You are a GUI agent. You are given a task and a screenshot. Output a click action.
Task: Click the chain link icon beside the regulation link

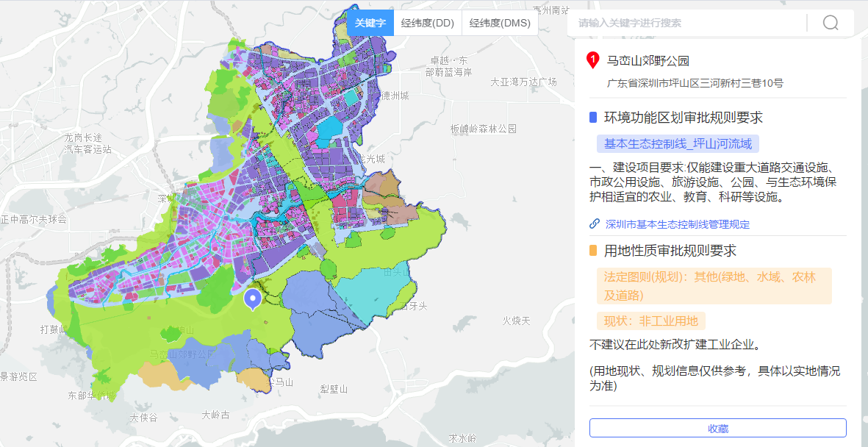click(595, 224)
